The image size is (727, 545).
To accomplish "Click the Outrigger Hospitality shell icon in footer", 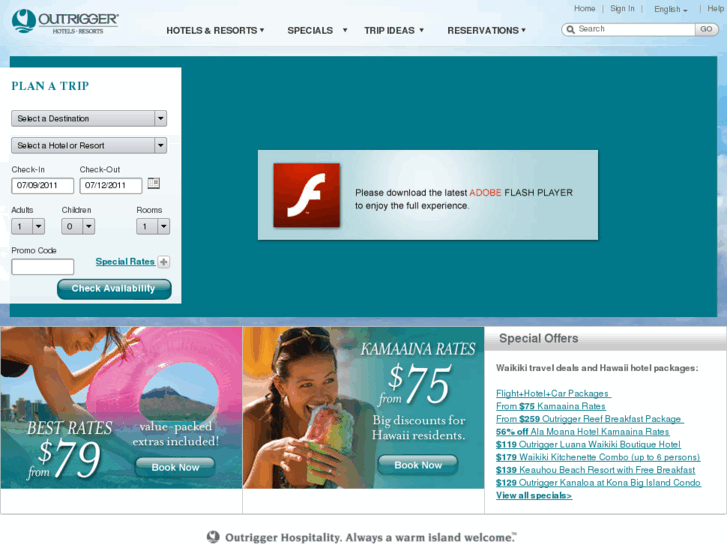I will click(213, 537).
